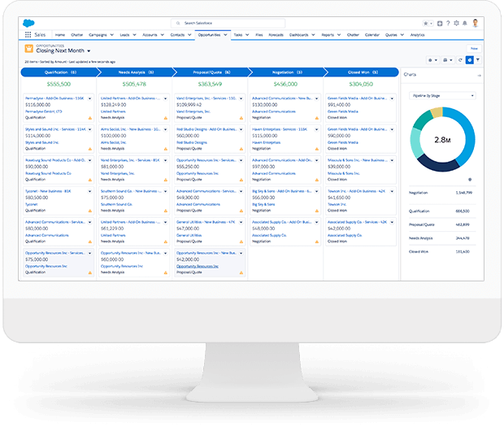Expand the Campaigns tab chevron
Image resolution: width=504 pixels, height=427 pixels.
point(112,35)
